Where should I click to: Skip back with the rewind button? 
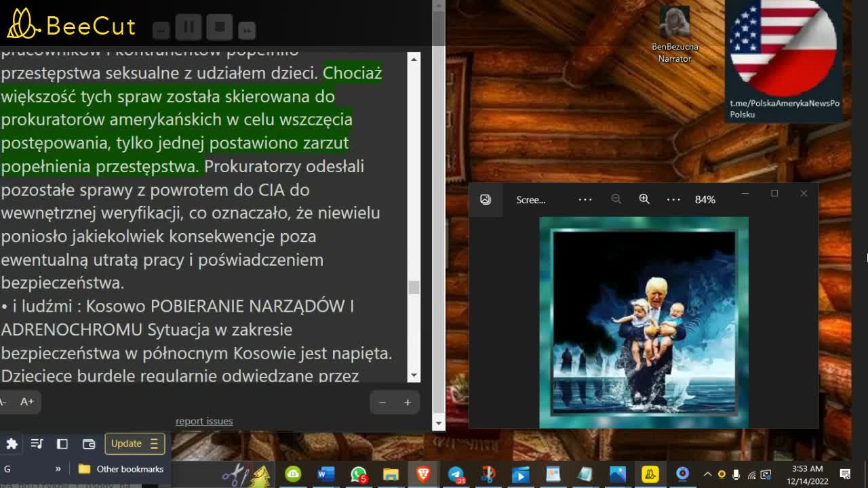tap(161, 30)
